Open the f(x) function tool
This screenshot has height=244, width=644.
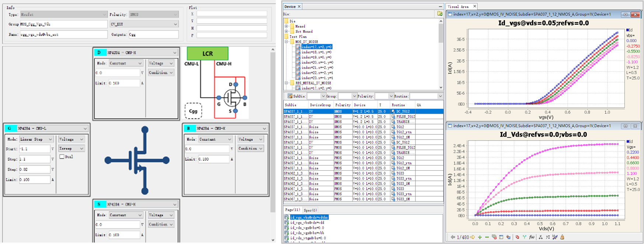(x=532, y=237)
